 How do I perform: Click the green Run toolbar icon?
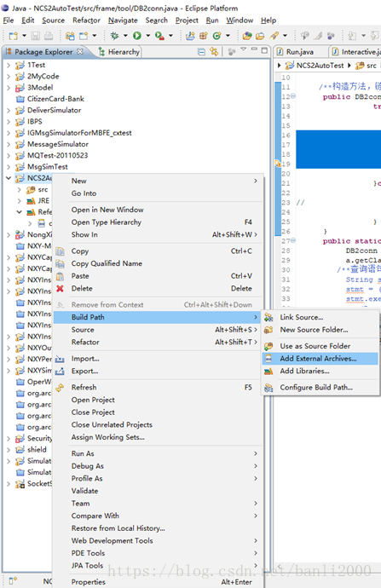(x=137, y=36)
